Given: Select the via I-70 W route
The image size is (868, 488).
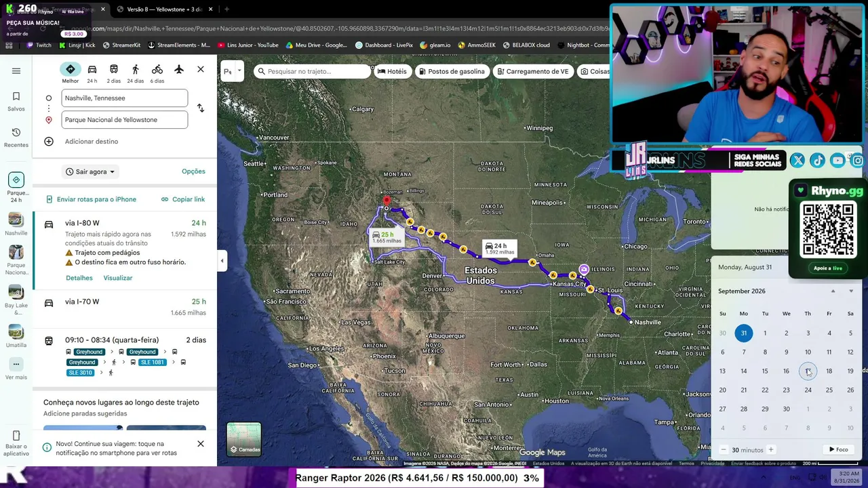Looking at the screenshot, I should tap(125, 307).
